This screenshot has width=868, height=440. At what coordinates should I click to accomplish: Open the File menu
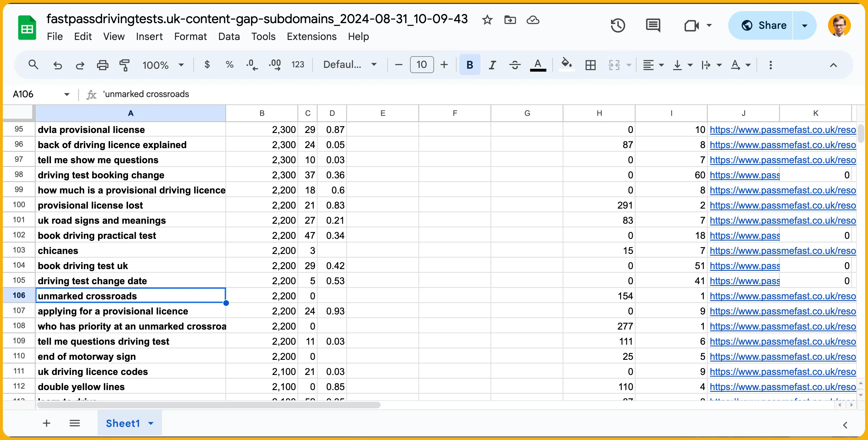55,37
